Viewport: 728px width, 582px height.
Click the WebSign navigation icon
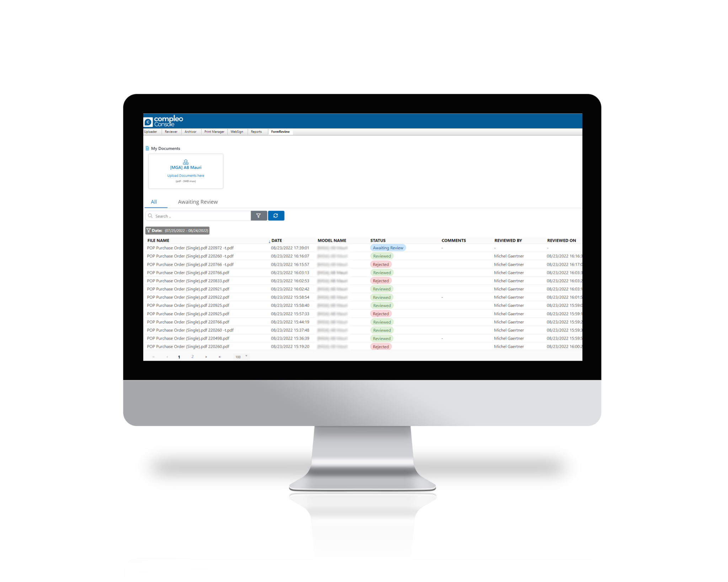click(237, 132)
